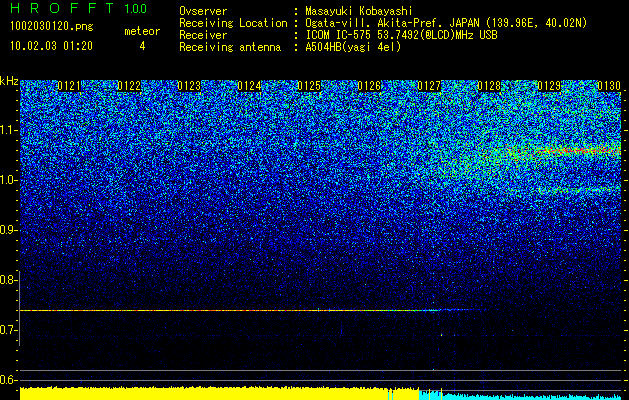The width and height of the screenshot is (629, 400).
Task: Click the 0.6 frequency axis label
Action: (8, 380)
